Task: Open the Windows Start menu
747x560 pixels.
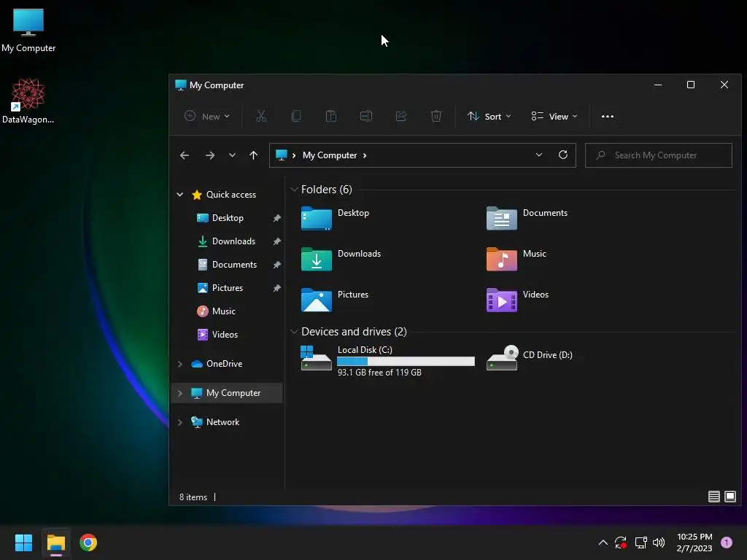Action: click(23, 542)
